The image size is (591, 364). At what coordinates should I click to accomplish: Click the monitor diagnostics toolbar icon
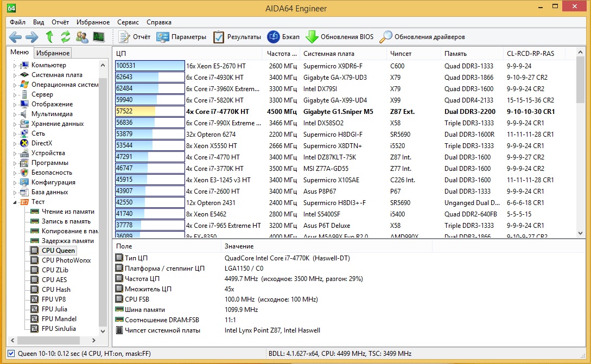[98, 37]
